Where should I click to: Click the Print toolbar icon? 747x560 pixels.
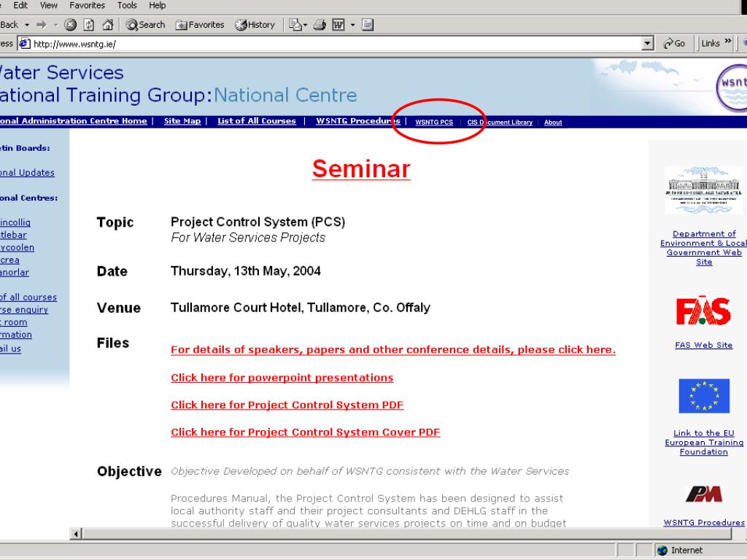click(320, 25)
